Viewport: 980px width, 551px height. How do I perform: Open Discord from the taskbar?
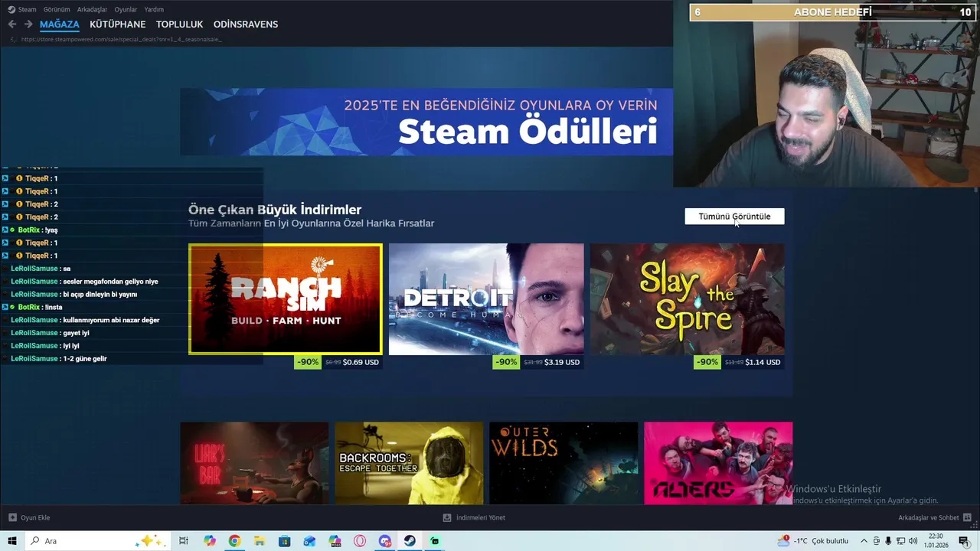tap(384, 541)
